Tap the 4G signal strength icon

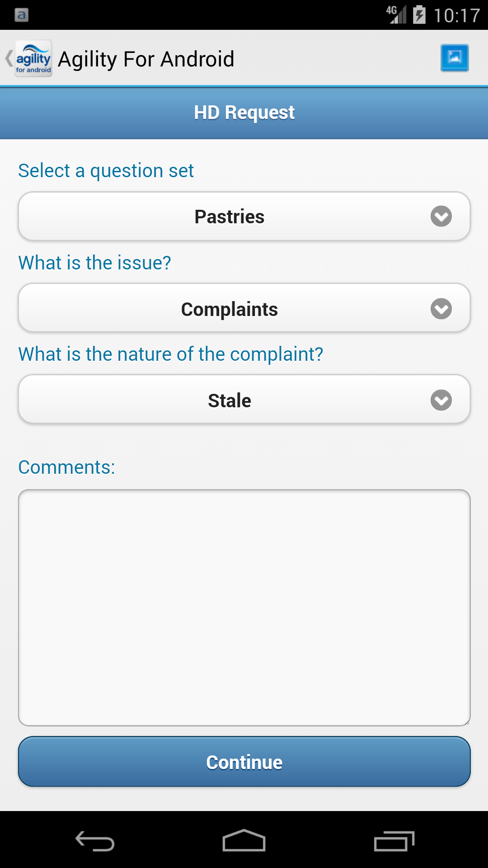coord(396,14)
